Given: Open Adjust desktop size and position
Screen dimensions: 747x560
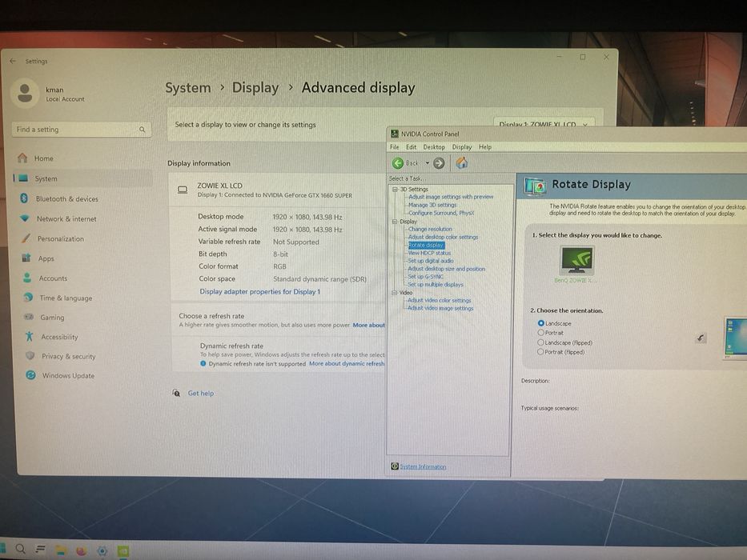Looking at the screenshot, I should [447, 269].
